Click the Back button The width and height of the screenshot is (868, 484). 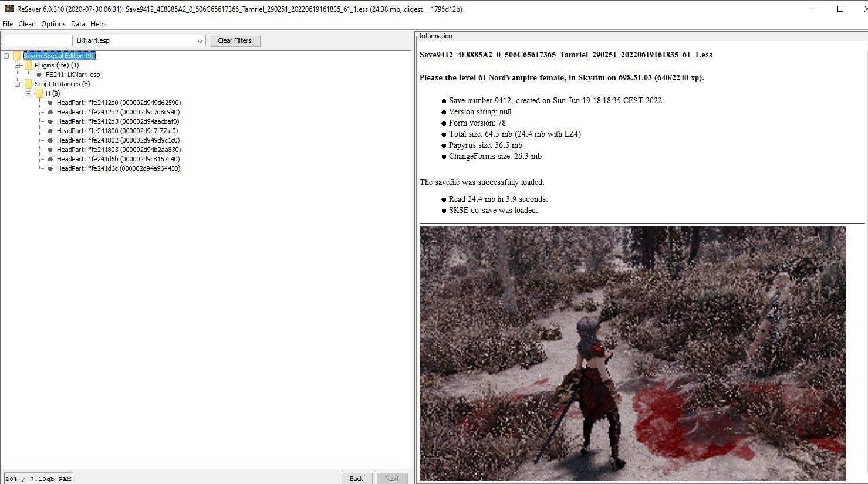357,479
